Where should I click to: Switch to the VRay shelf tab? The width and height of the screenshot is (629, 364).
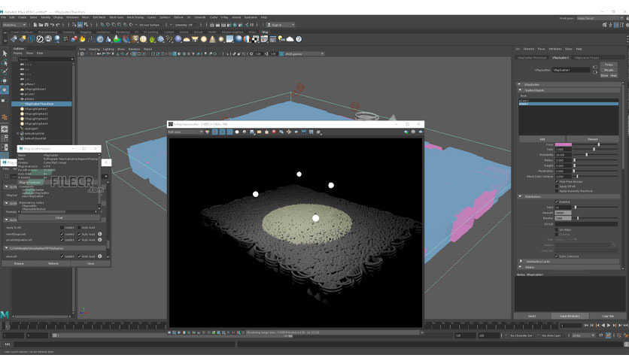click(x=265, y=32)
